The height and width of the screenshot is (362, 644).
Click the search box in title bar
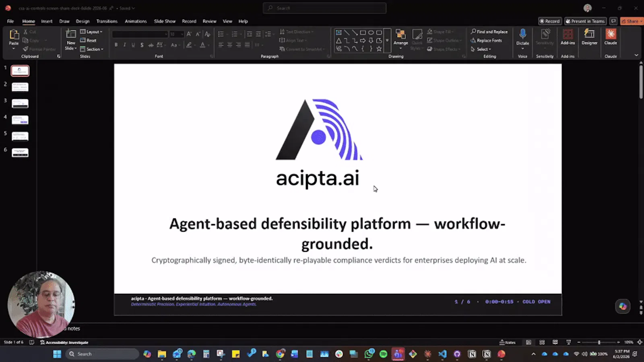pos(325,8)
